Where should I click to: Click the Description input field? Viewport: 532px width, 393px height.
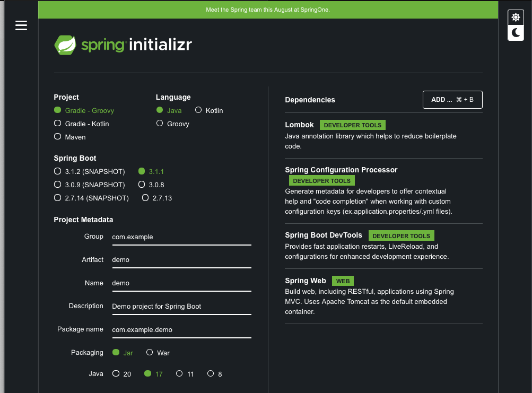(181, 307)
